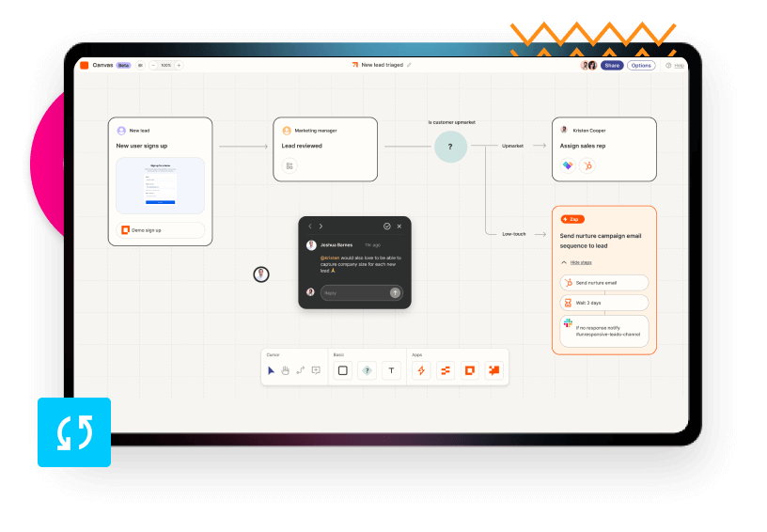Select the Text tool

(391, 370)
